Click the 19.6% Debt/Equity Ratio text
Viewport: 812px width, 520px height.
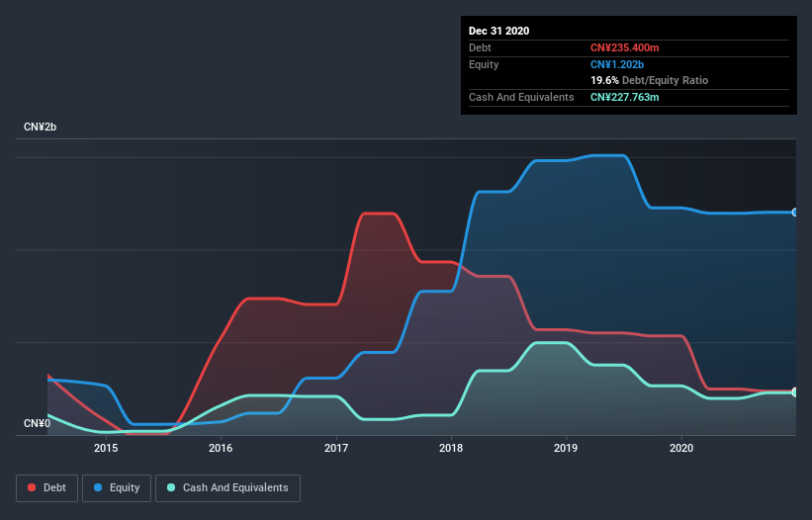point(649,80)
